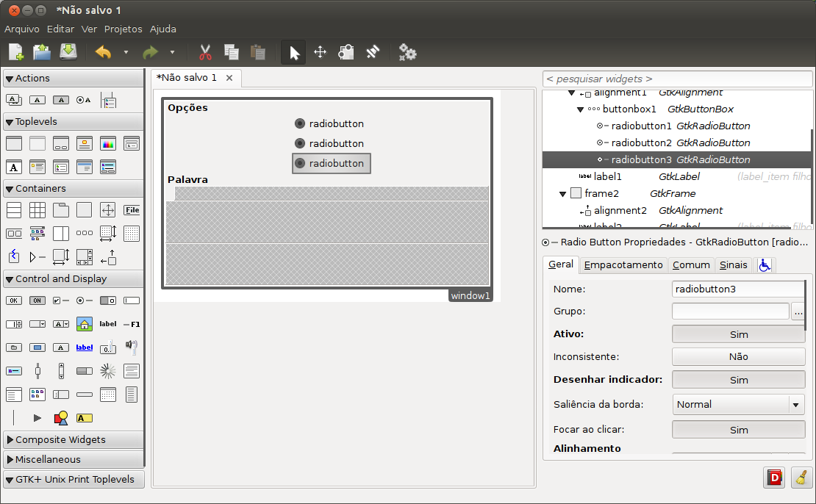816x504 pixels.
Task: Activate the margin edit mode
Action: [x=346, y=52]
